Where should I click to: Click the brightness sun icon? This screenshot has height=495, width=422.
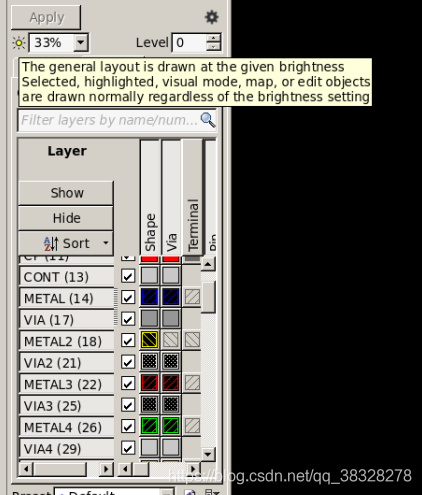click(x=19, y=43)
